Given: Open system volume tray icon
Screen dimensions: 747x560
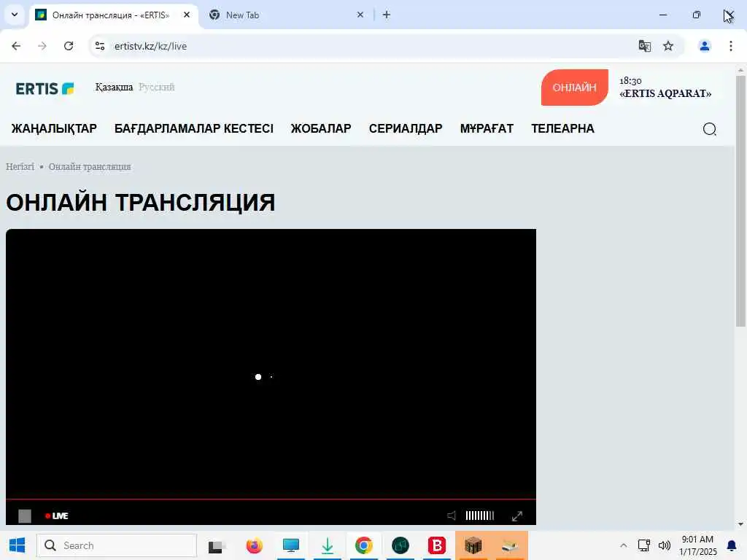Looking at the screenshot, I should (x=664, y=545).
